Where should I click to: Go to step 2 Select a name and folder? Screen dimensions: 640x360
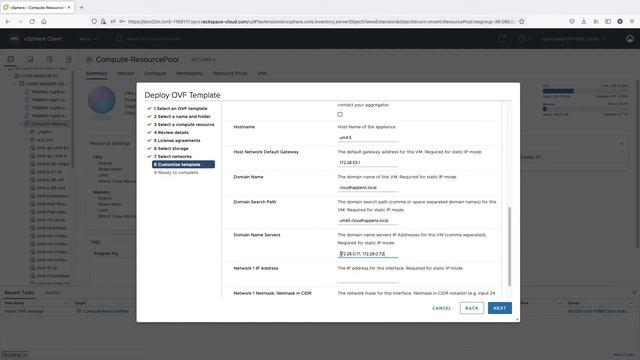(182, 116)
